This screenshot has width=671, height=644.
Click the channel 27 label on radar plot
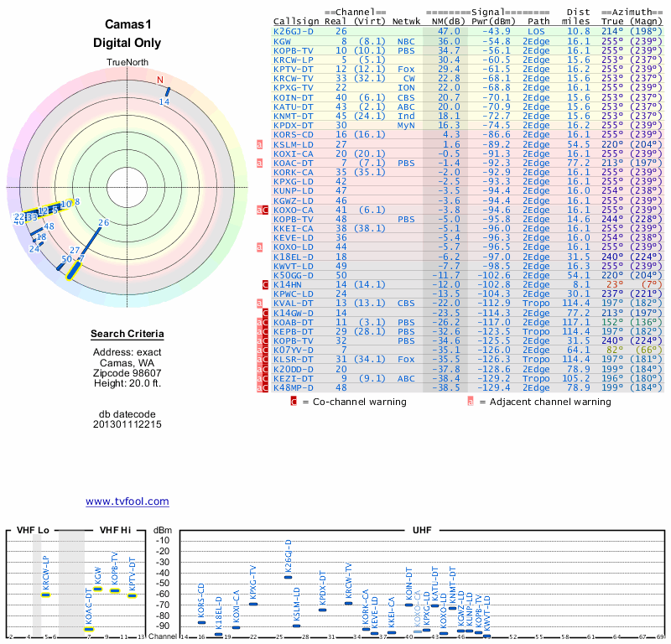tap(75, 251)
